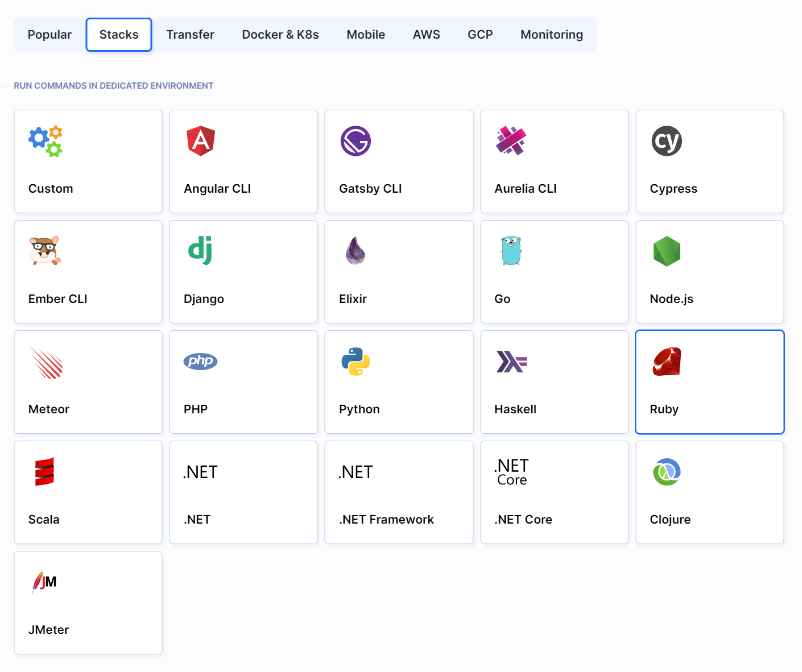Click the "Meteor" label text

pyautogui.click(x=49, y=409)
